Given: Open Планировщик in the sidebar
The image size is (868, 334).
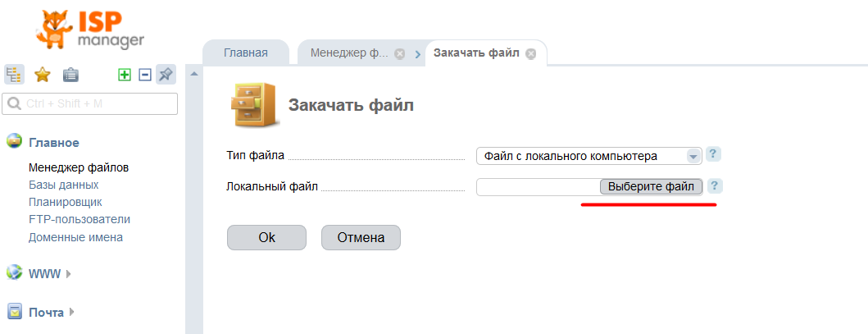Looking at the screenshot, I should pos(66,202).
